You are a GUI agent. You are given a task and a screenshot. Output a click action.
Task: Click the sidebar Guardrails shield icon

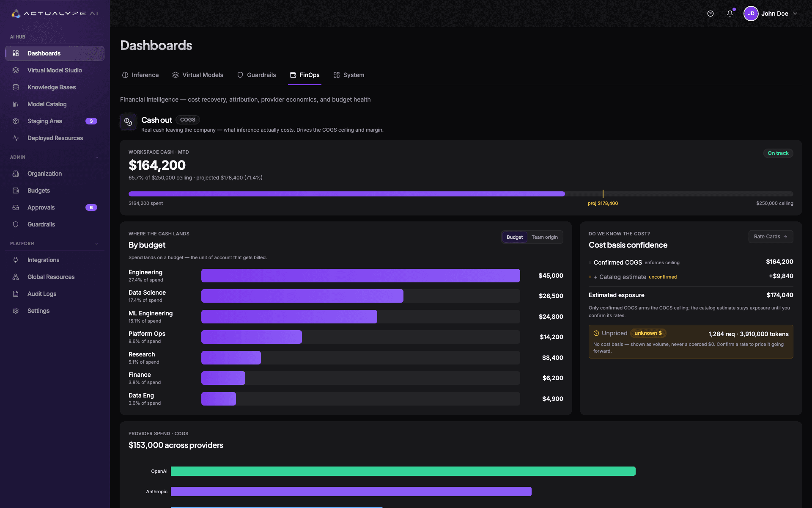(x=16, y=224)
